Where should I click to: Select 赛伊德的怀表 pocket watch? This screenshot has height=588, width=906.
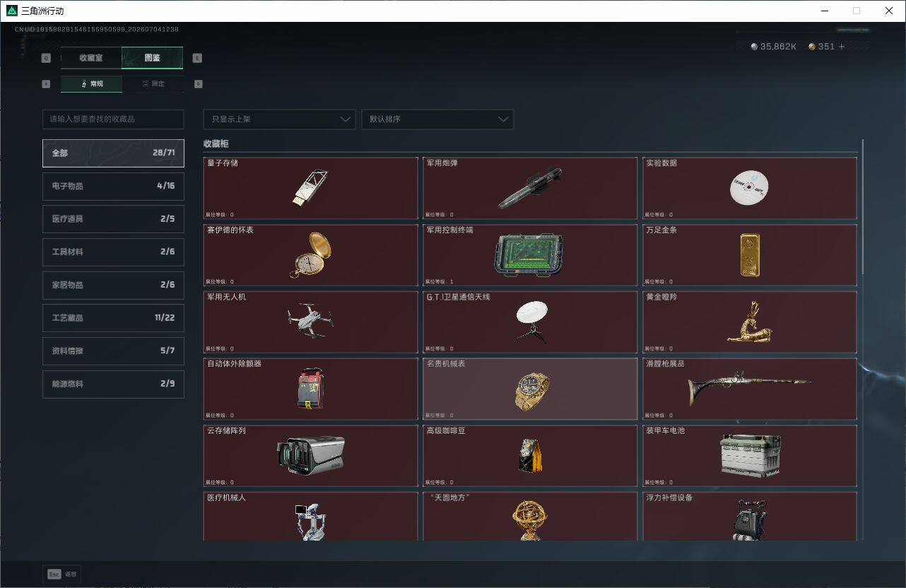pos(310,255)
